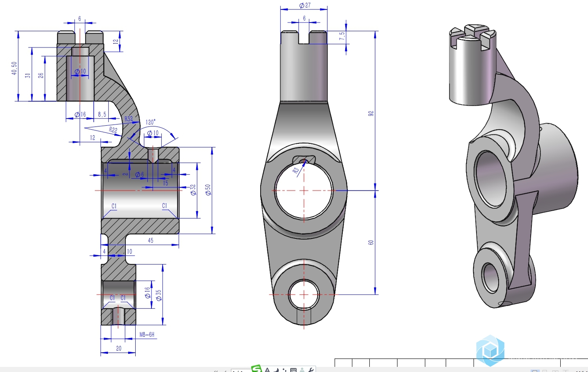Toggle the A English mode icon in IME bar
The width and height of the screenshot is (588, 372).
click(x=267, y=370)
